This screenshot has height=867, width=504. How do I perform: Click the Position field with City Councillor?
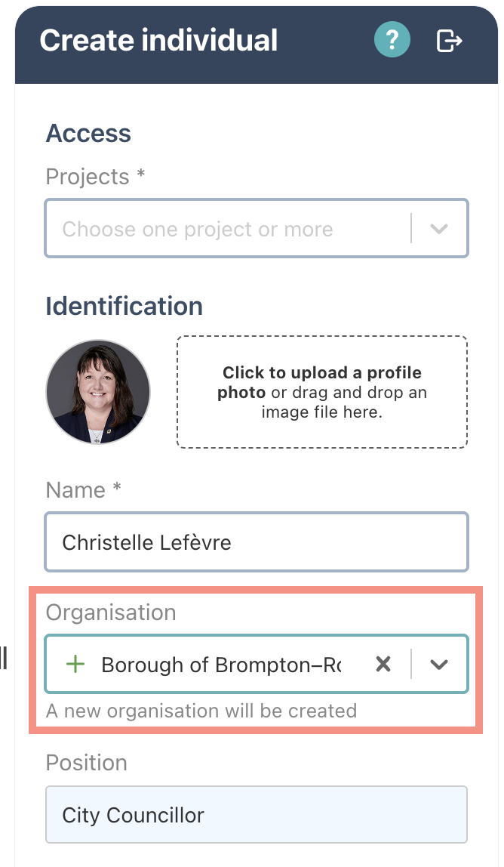(257, 814)
